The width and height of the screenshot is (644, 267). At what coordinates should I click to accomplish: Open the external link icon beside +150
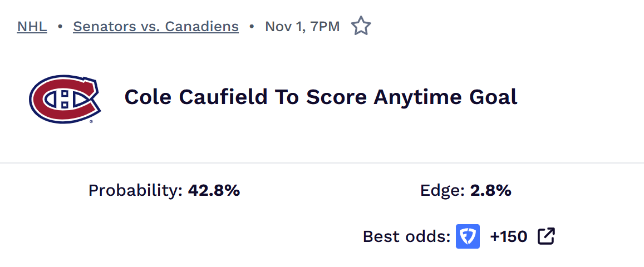click(546, 236)
